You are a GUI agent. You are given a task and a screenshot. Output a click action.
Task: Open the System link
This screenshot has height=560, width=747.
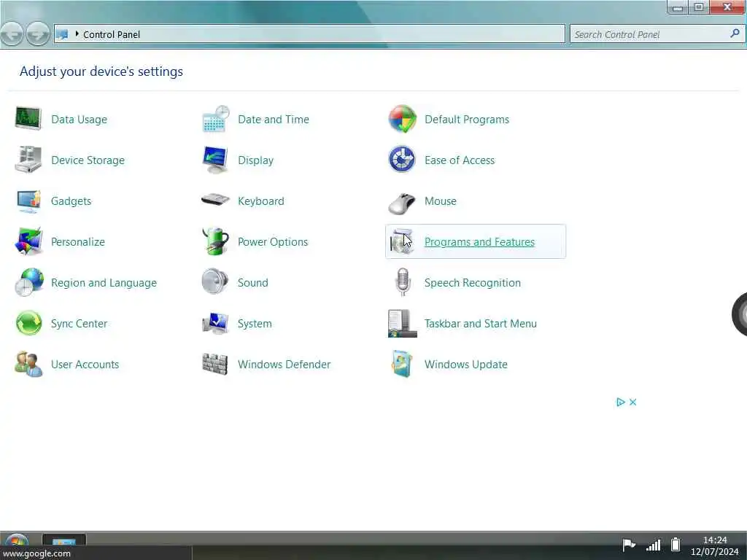(x=255, y=324)
